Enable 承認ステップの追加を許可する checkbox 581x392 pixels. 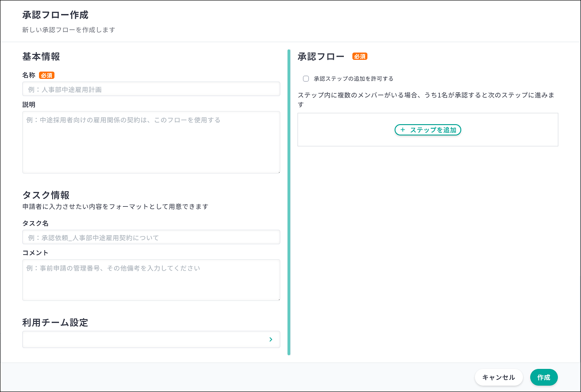pyautogui.click(x=306, y=79)
